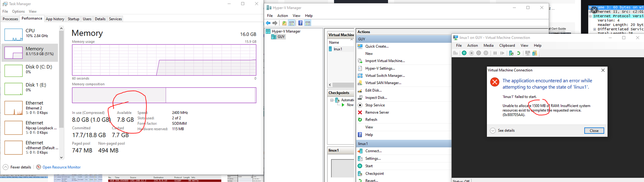Screen dimensions: 644x182
Task: Click the linux1 Settings icon in Actions
Action: click(x=360, y=159)
